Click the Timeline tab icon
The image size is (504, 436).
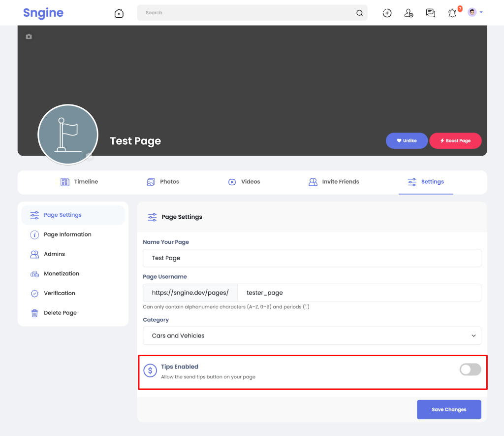coord(65,182)
